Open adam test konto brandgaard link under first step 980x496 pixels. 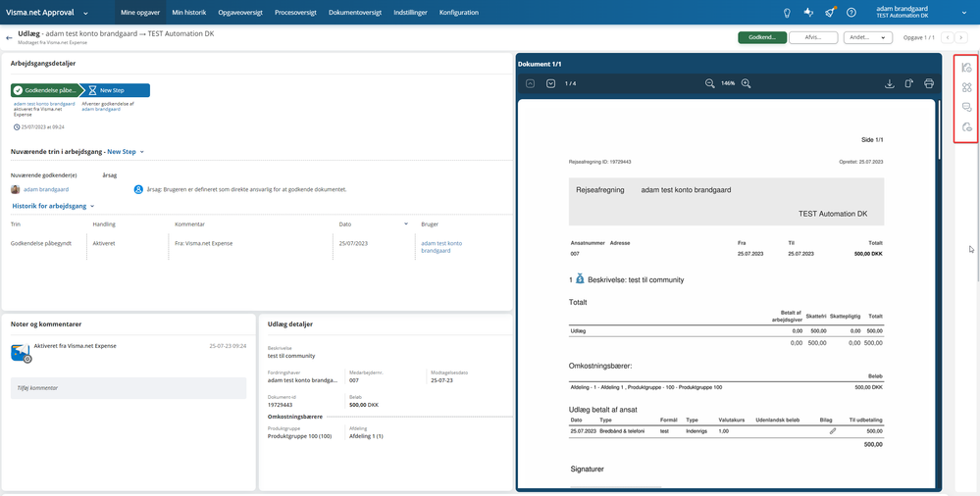[44, 104]
